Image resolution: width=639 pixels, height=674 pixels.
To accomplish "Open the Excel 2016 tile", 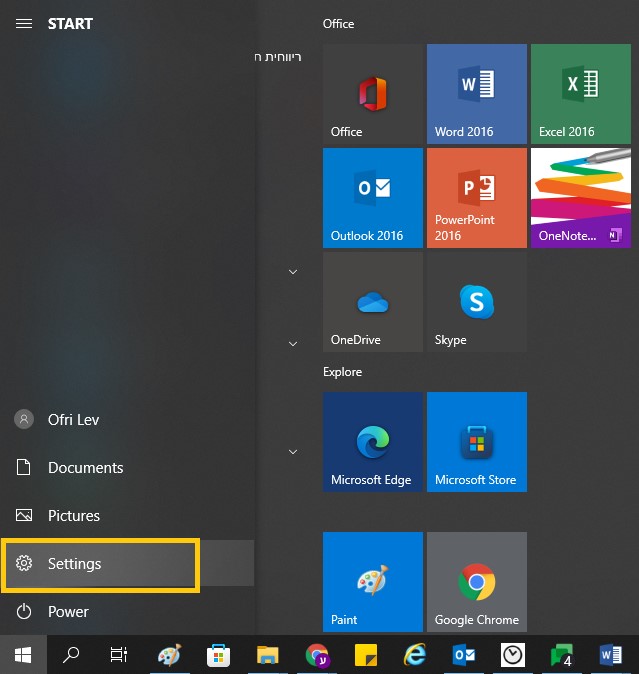I will pos(581,94).
